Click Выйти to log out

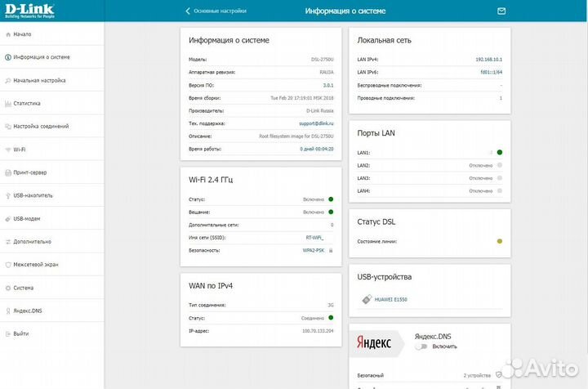point(21,333)
